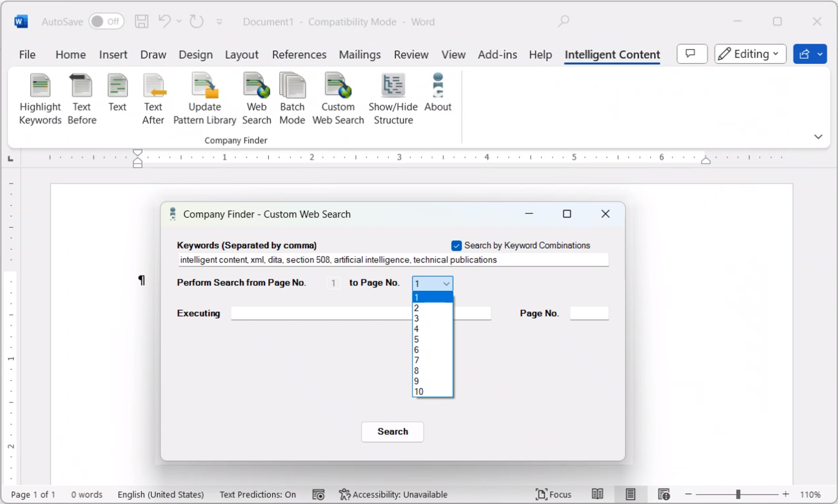Open the to Page No. combo box
The height and width of the screenshot is (504, 838).
tap(432, 284)
